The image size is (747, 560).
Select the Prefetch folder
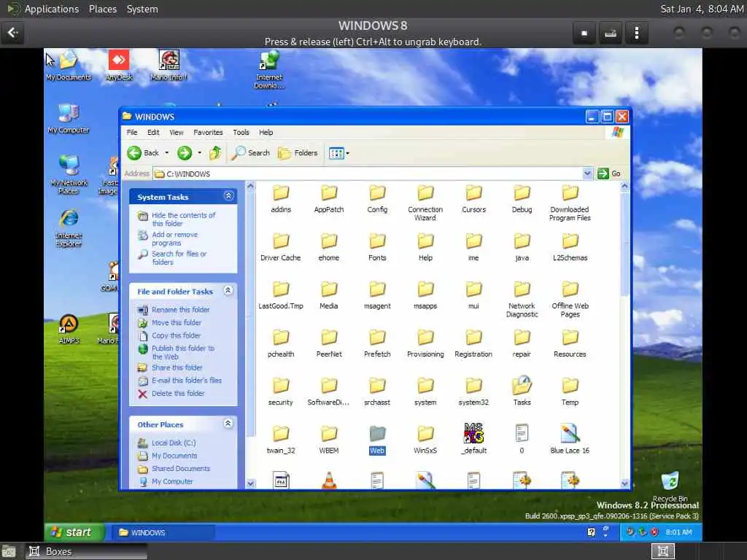[x=377, y=343]
